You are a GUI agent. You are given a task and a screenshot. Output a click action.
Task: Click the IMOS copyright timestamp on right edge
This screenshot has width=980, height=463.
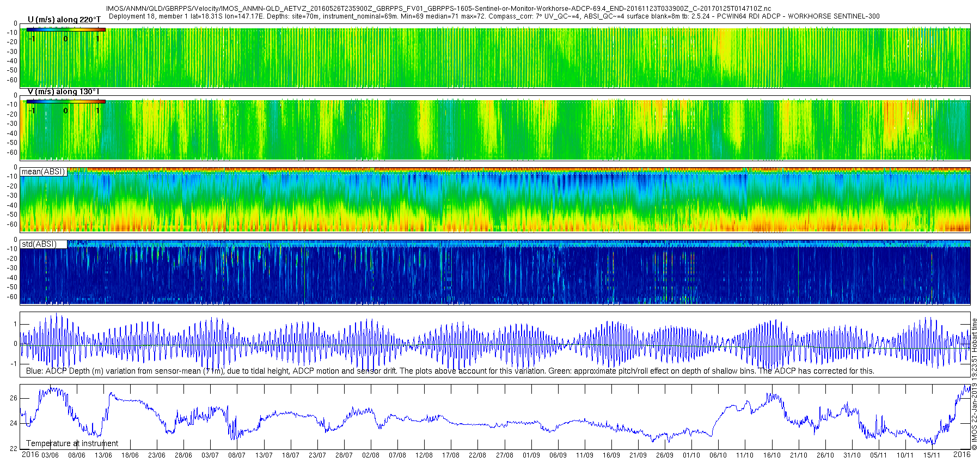975,384
